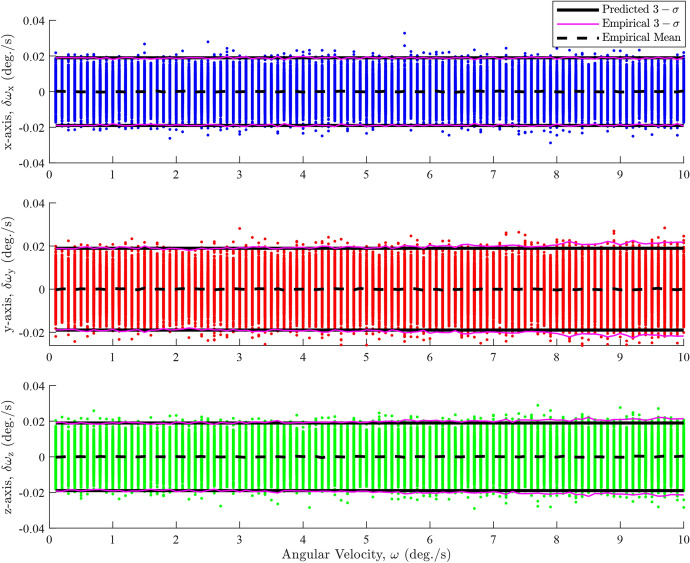Click the 'x-axis, δωx (deg./s)' vertical label
The image size is (690, 563).
pyautogui.click(x=10, y=92)
